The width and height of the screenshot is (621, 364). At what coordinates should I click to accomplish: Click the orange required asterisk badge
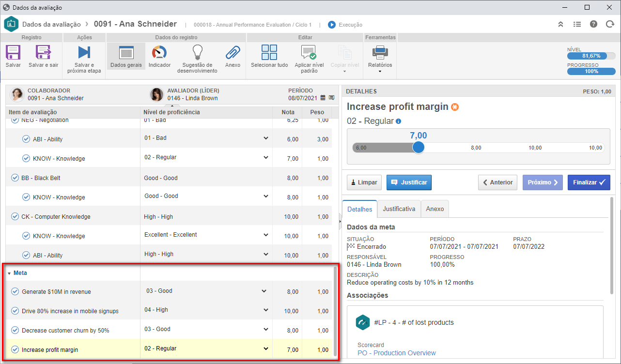[x=454, y=107]
